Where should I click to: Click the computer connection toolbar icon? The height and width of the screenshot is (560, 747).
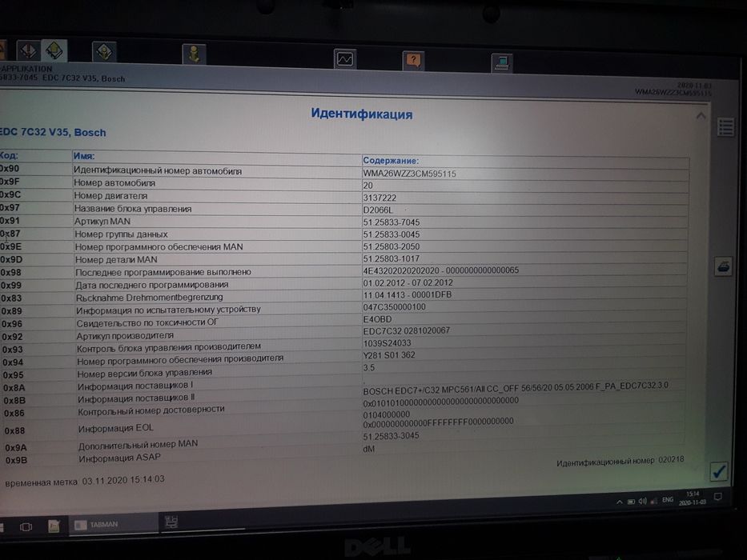coord(502,62)
